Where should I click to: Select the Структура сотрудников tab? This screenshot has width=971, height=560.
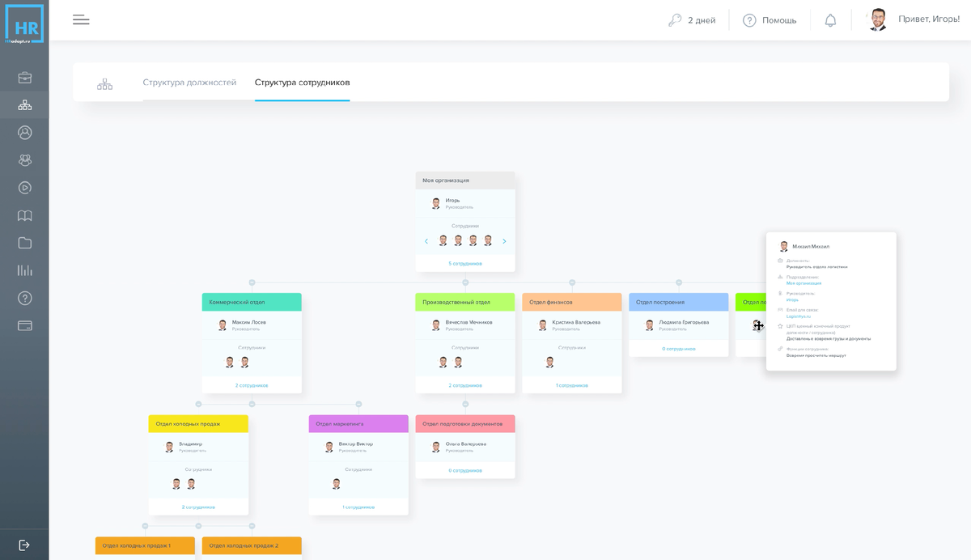coord(302,83)
